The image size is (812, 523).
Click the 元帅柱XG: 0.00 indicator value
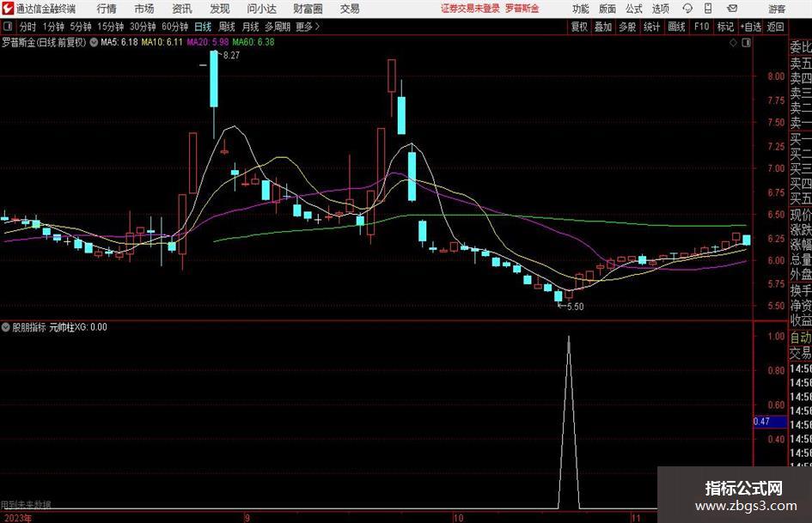pyautogui.click(x=78, y=327)
